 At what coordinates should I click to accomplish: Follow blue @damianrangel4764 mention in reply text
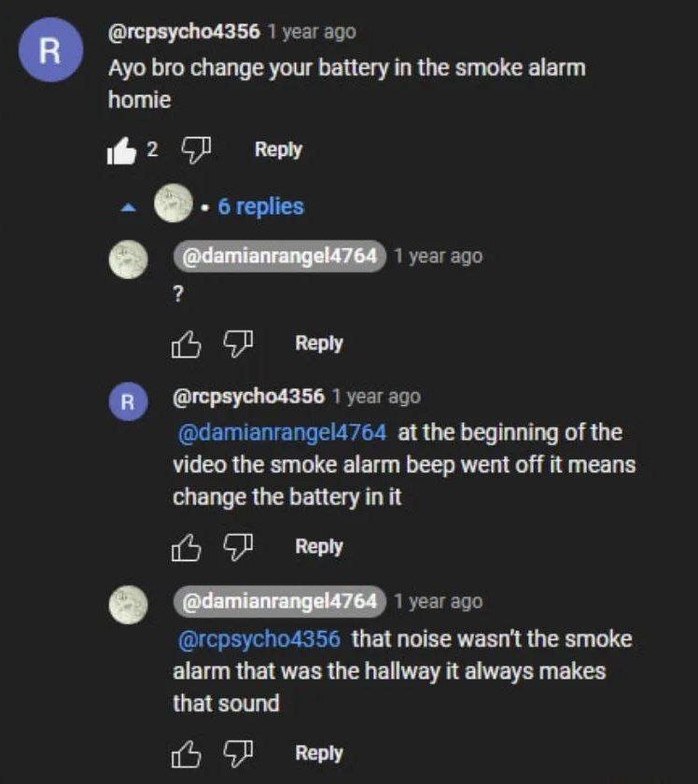pos(283,432)
